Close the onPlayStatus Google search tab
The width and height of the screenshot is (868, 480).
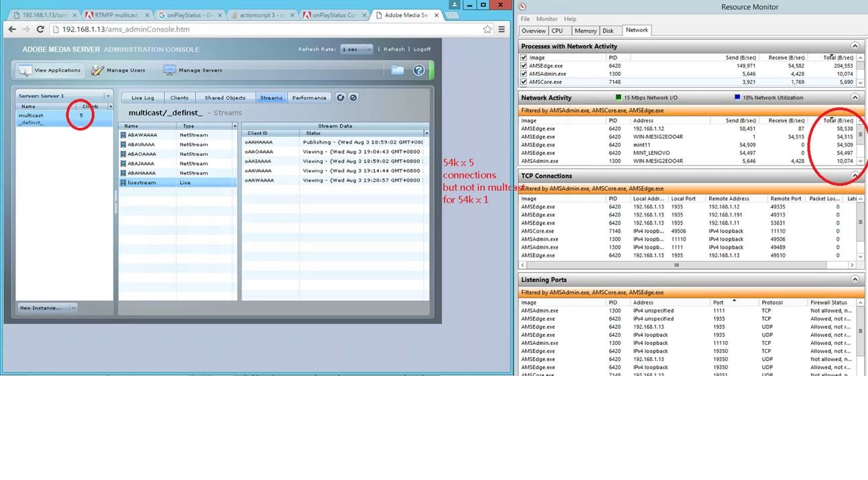[x=220, y=15]
